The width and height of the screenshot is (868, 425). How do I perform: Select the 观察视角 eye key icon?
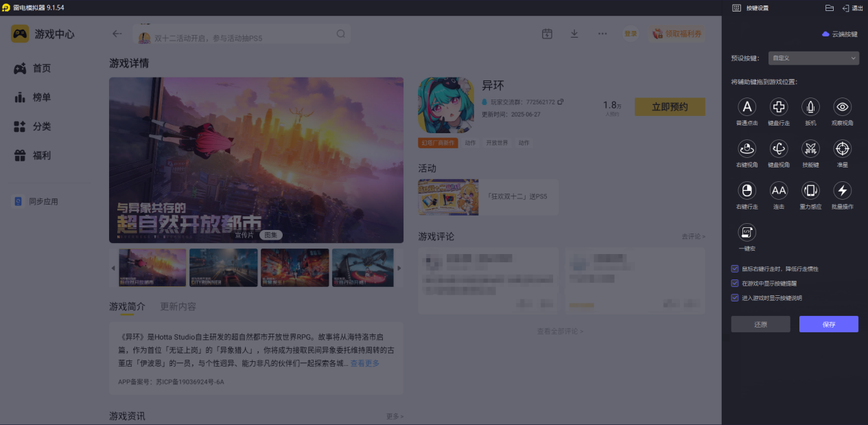click(843, 107)
